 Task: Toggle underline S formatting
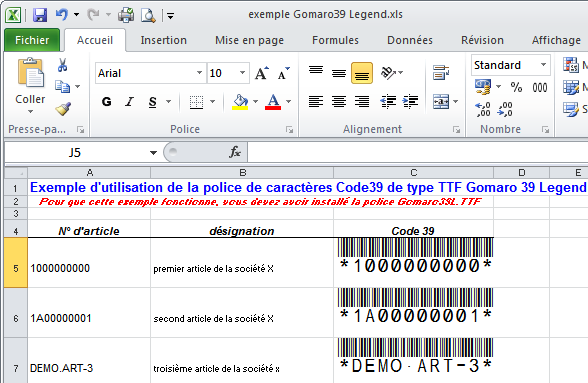pyautogui.click(x=152, y=102)
